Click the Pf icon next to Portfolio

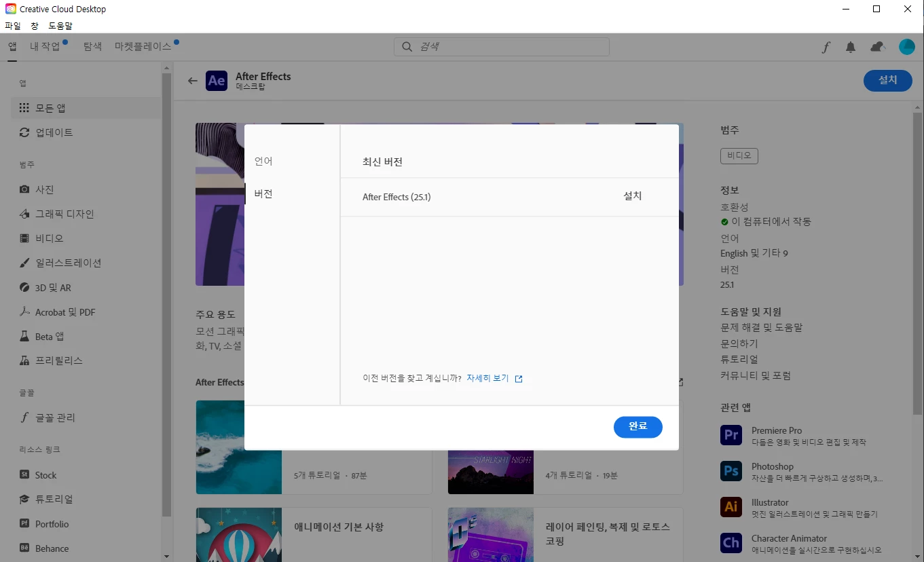pos(24,524)
